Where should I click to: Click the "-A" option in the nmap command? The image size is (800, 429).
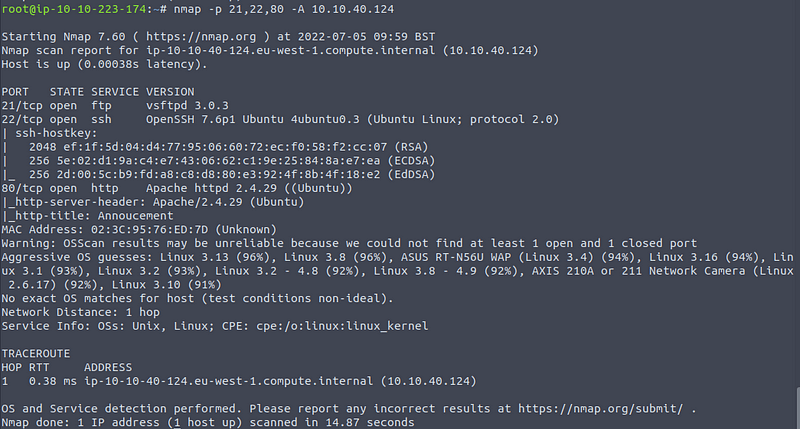[268, 8]
